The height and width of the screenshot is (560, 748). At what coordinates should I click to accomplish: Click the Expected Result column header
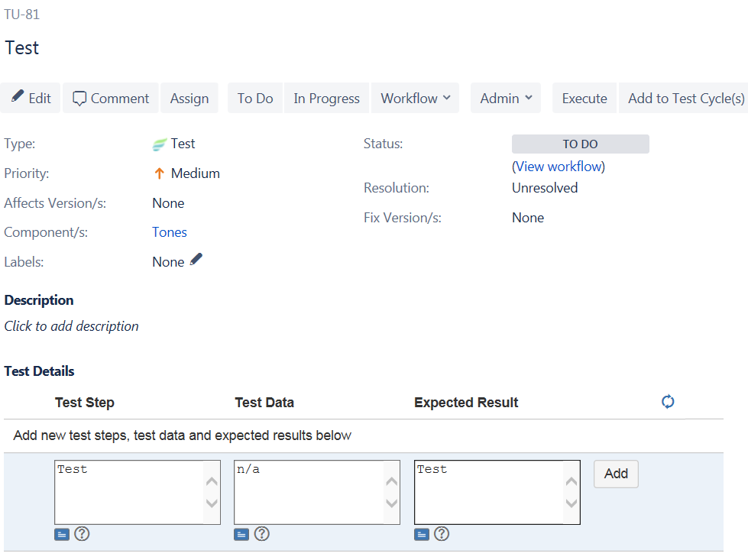pos(466,402)
